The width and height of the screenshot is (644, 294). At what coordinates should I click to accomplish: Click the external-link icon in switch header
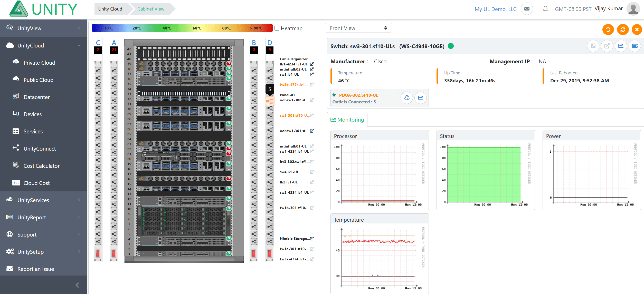click(x=607, y=46)
